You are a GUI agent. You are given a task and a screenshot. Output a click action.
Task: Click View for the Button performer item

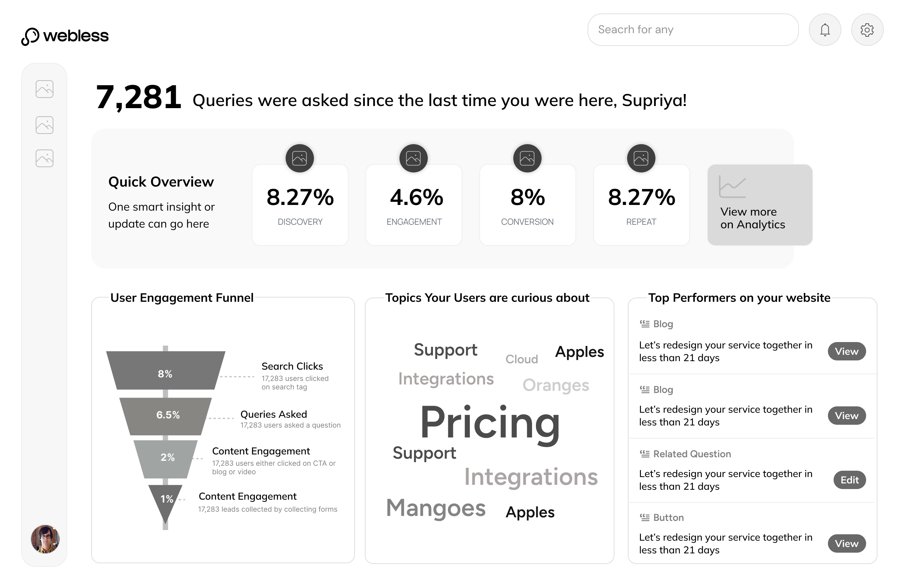(846, 543)
